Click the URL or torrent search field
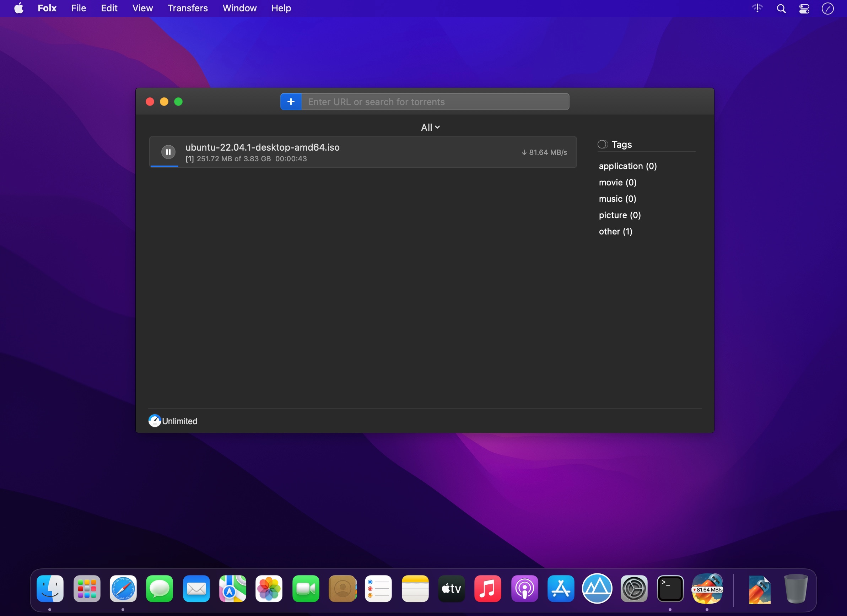The image size is (847, 616). [x=435, y=102]
